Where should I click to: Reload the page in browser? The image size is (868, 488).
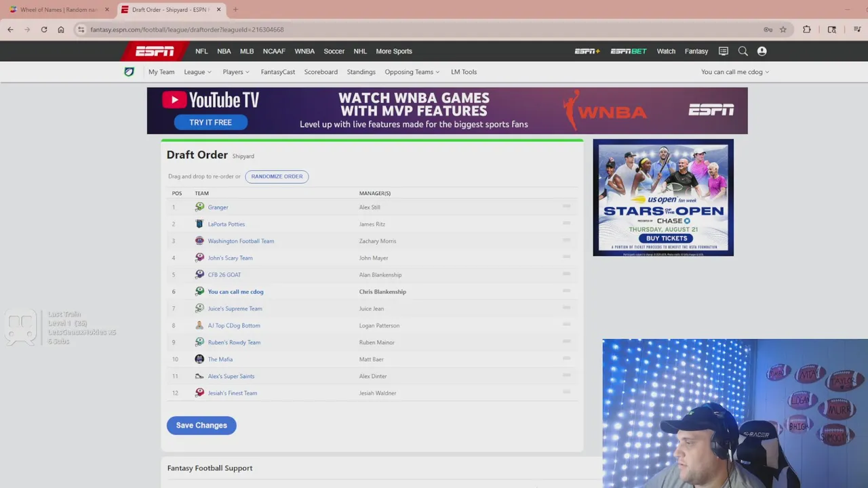click(44, 29)
